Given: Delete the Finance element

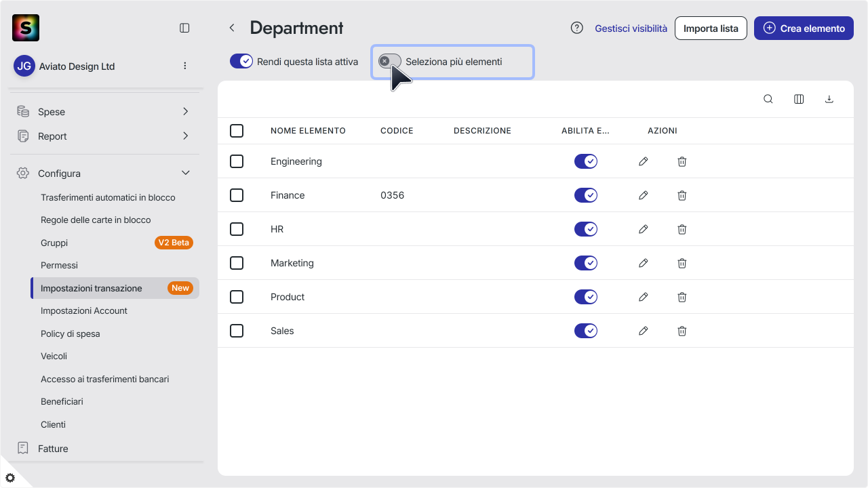Looking at the screenshot, I should 682,195.
